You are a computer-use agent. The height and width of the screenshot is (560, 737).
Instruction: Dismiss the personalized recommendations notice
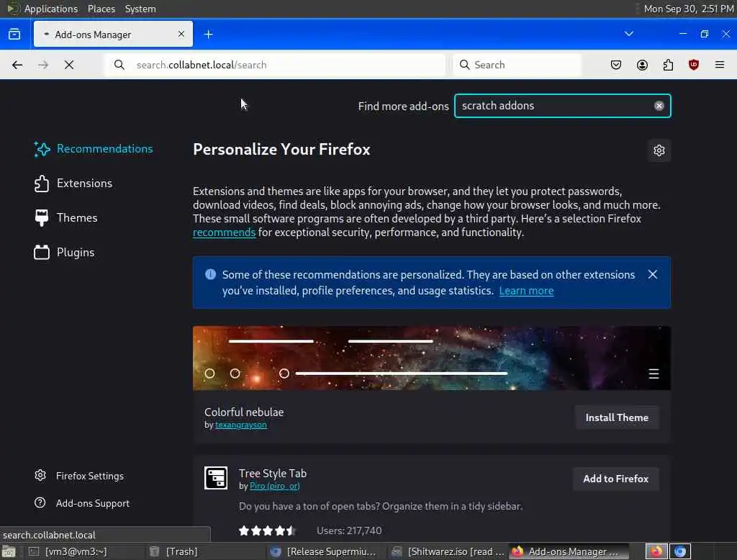pyautogui.click(x=652, y=274)
